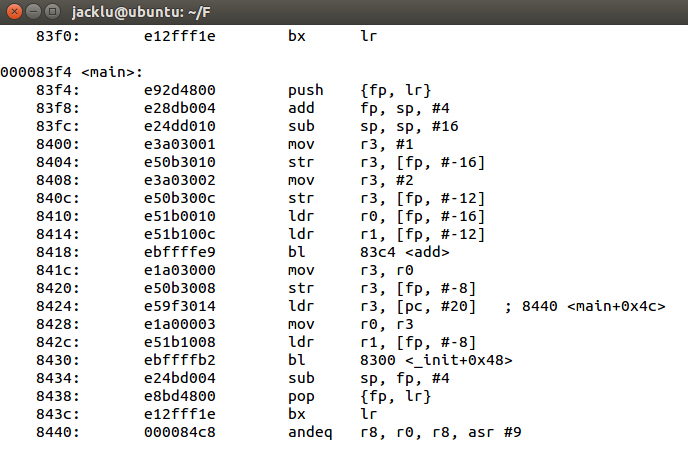The width and height of the screenshot is (688, 450).
Task: Click operand r0, [fp, #-16]
Action: tap(423, 216)
